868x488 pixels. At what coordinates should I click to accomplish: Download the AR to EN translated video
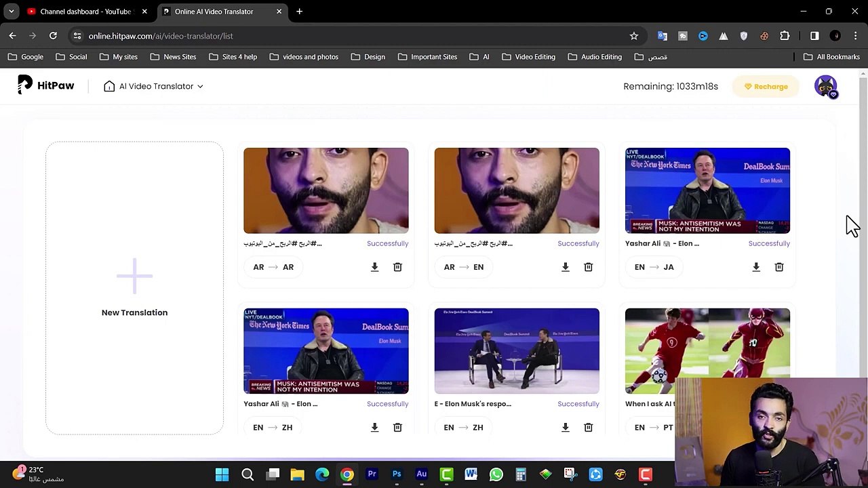(565, 267)
